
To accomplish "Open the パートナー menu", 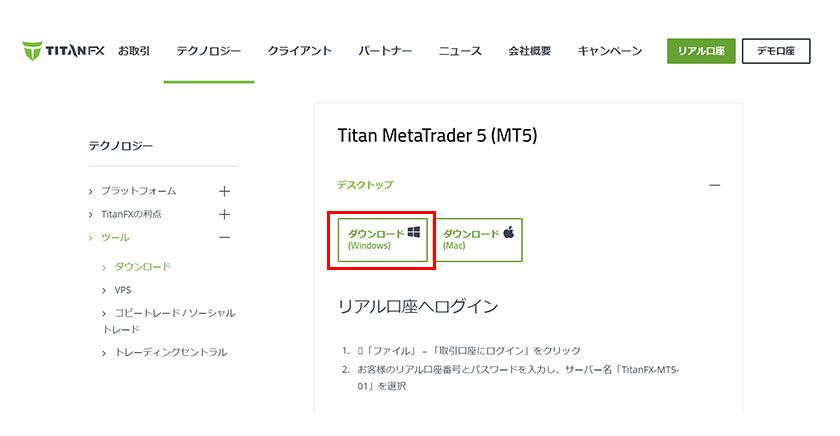I will 385,51.
